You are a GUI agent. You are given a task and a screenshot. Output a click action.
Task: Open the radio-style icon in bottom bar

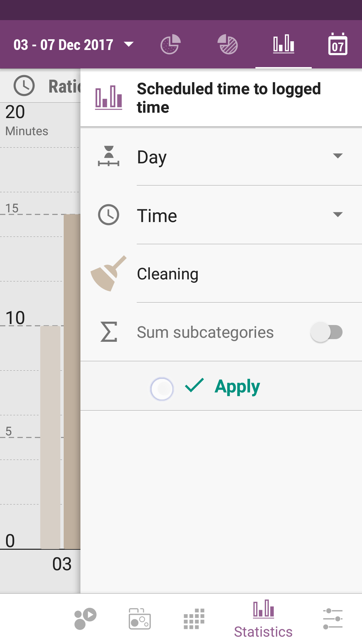pos(140,619)
